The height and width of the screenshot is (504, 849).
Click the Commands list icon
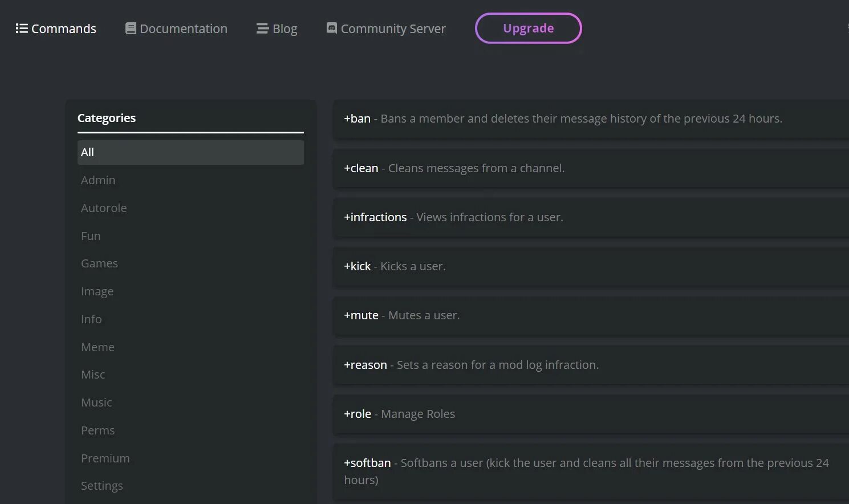pos(22,29)
